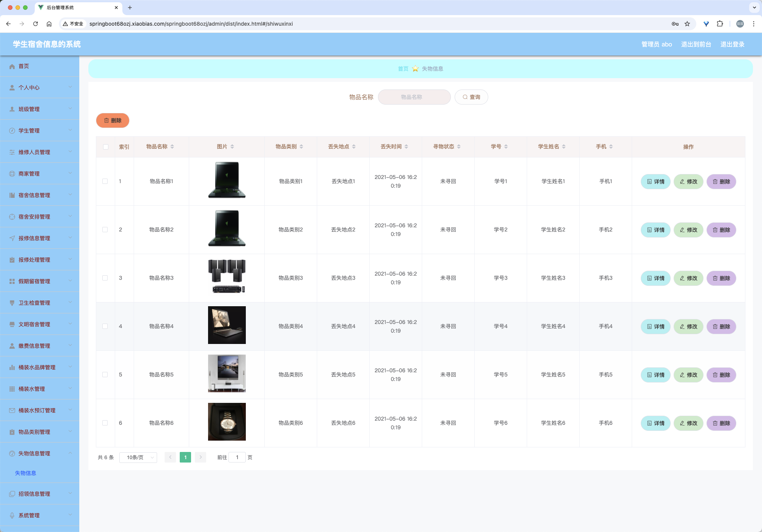Open the browser extensions puzzle icon
The width and height of the screenshot is (762, 532).
[x=720, y=24]
